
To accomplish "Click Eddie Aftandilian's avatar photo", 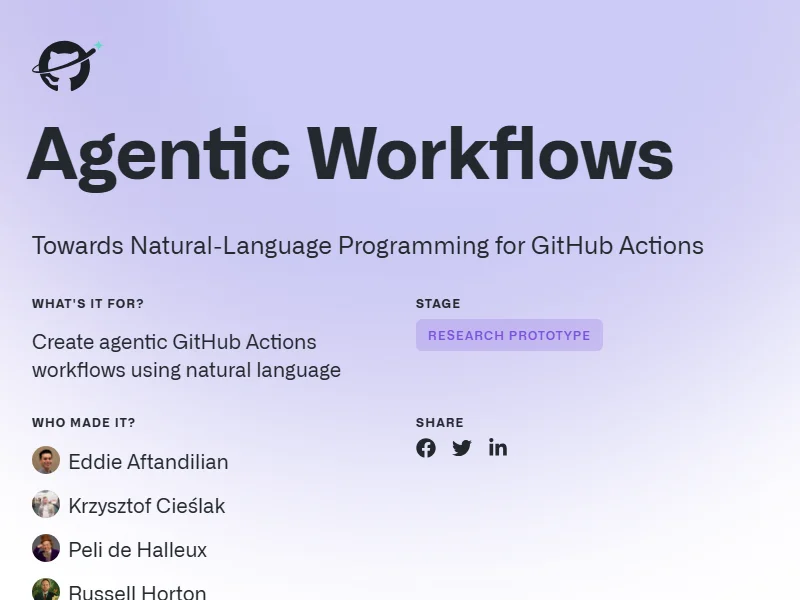I will [46, 461].
